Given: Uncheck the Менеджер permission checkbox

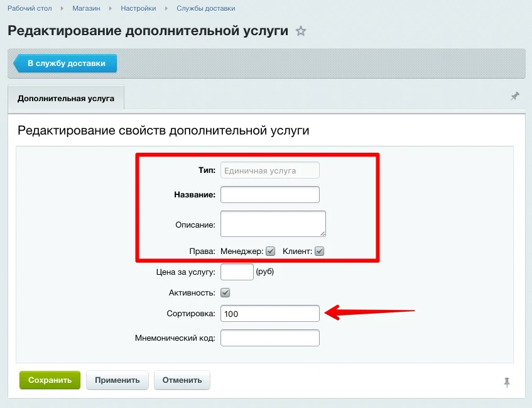Looking at the screenshot, I should (270, 251).
